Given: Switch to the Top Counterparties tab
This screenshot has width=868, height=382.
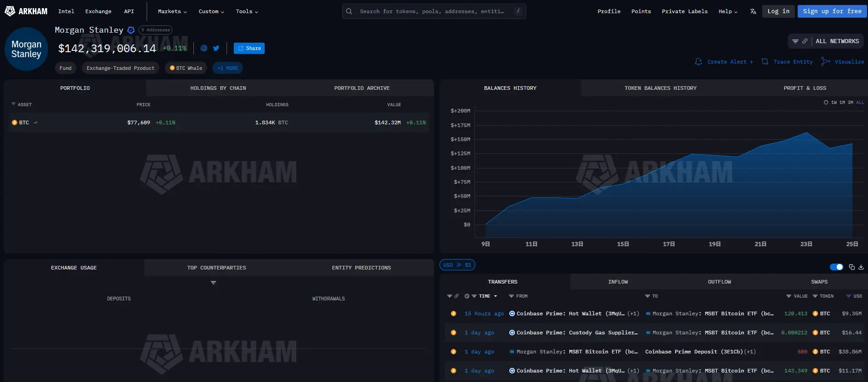Looking at the screenshot, I should click(217, 268).
